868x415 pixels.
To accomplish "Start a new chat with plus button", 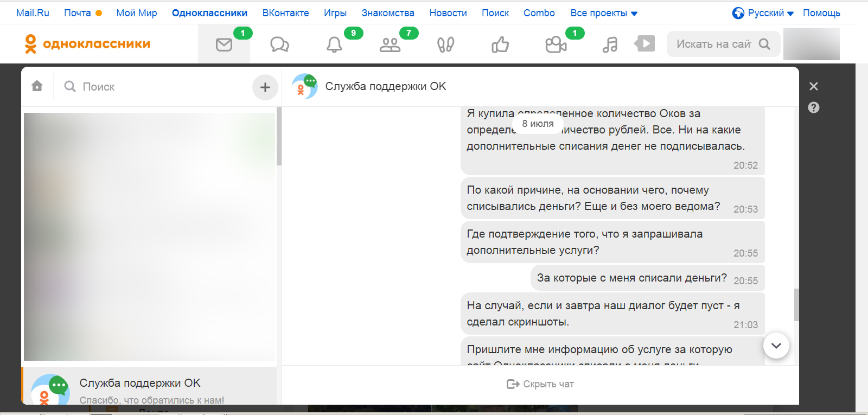I will coord(265,87).
